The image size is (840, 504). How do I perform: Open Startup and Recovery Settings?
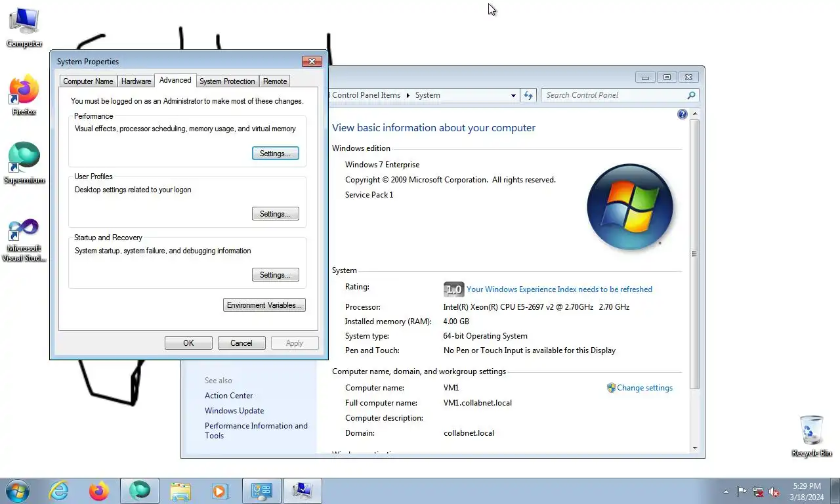coord(276,275)
